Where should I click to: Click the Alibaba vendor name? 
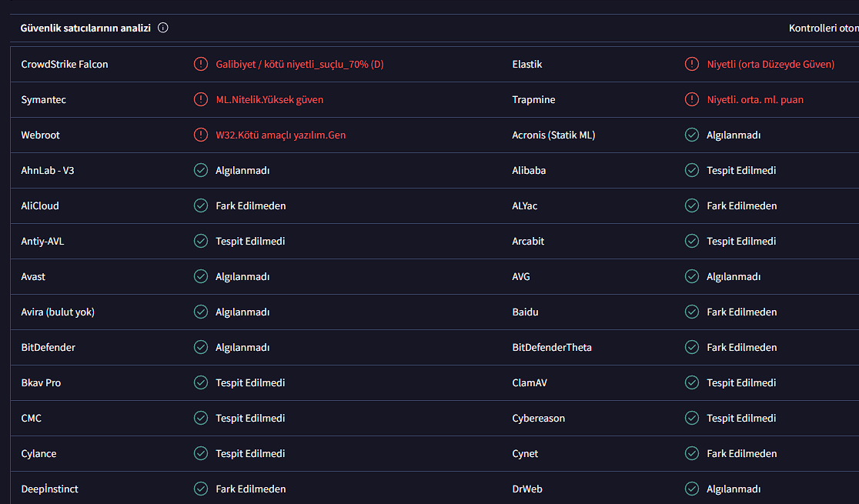point(529,170)
